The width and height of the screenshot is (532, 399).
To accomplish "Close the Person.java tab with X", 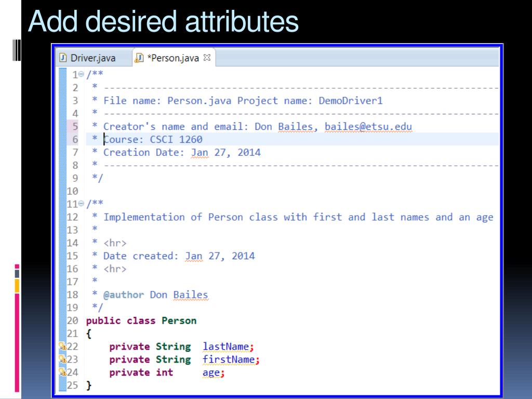I will click(207, 58).
